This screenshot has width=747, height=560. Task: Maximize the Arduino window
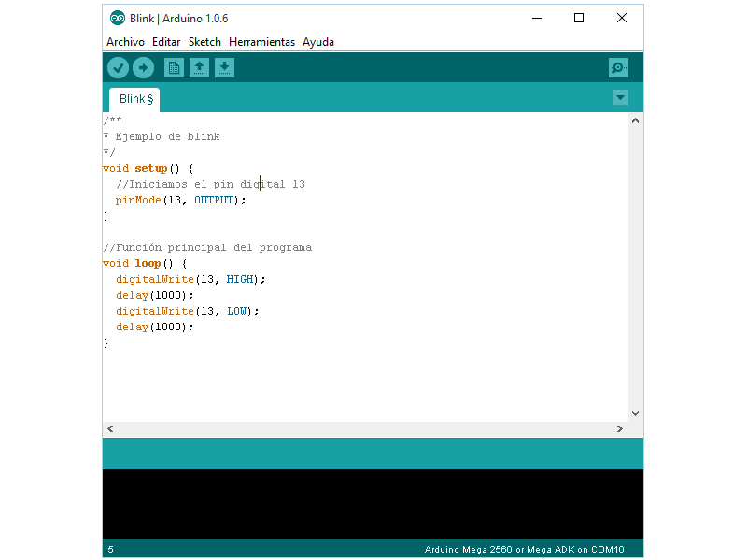pos(579,18)
